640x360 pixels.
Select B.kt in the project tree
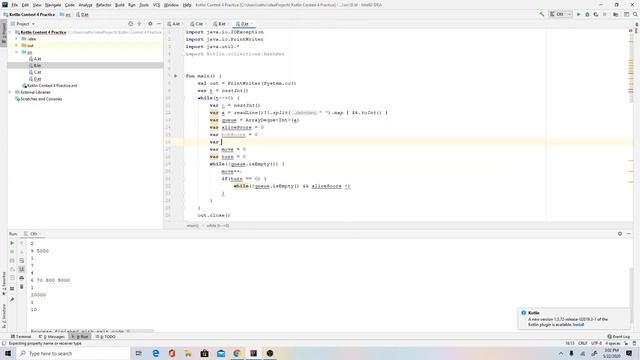click(35, 65)
